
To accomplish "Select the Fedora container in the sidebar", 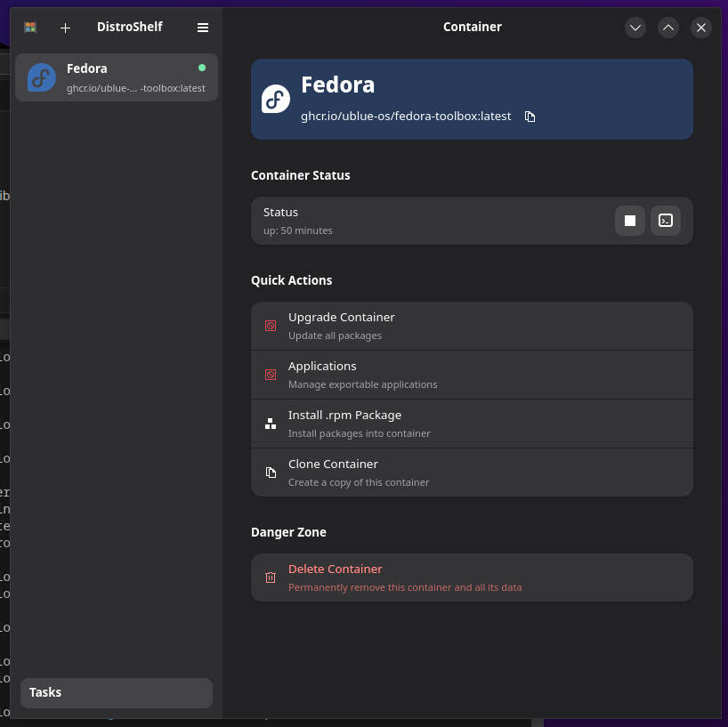I will click(x=117, y=77).
